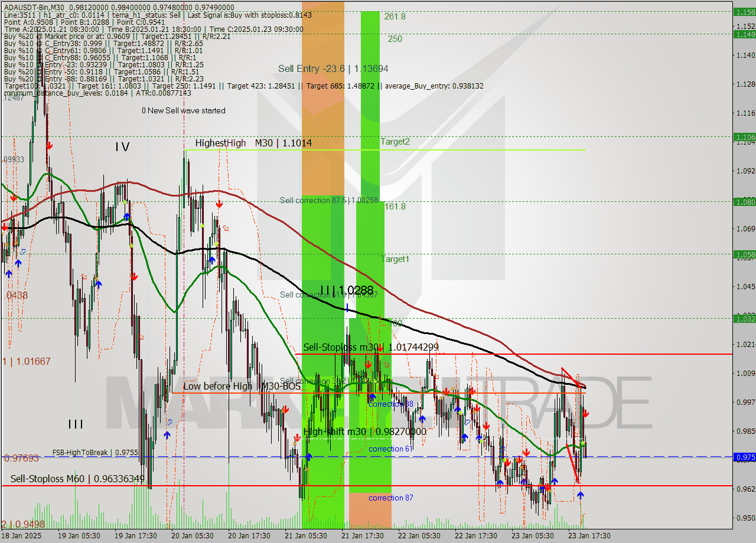Click the 'average_Buy_entry: 0.938132' header text

(434, 86)
